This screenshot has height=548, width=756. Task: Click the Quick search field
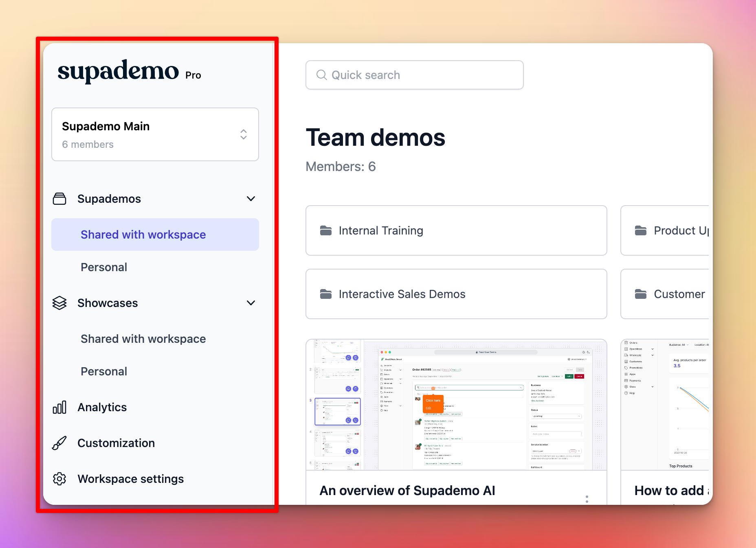click(x=415, y=75)
